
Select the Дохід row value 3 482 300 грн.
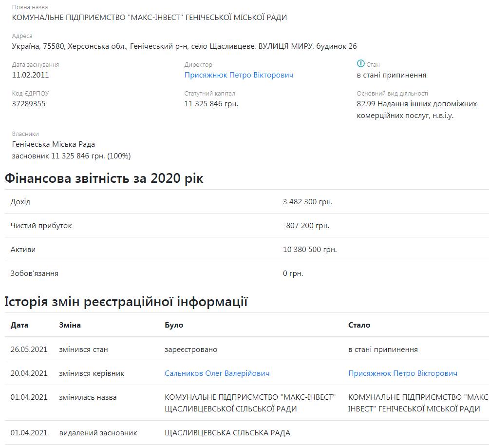click(x=307, y=202)
